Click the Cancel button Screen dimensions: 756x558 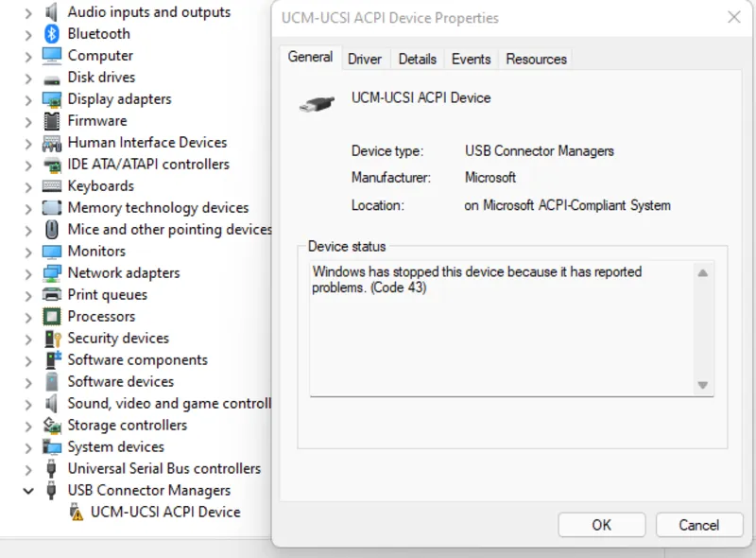pos(698,525)
